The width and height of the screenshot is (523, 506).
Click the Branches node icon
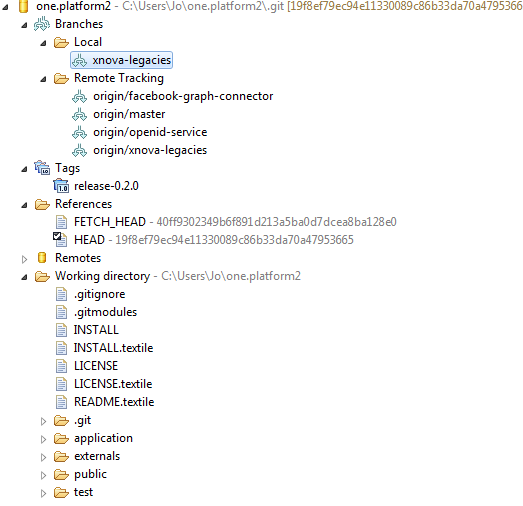42,24
